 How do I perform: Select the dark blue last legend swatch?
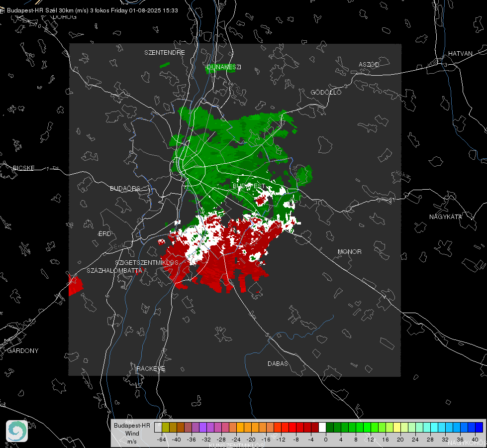(x=479, y=428)
